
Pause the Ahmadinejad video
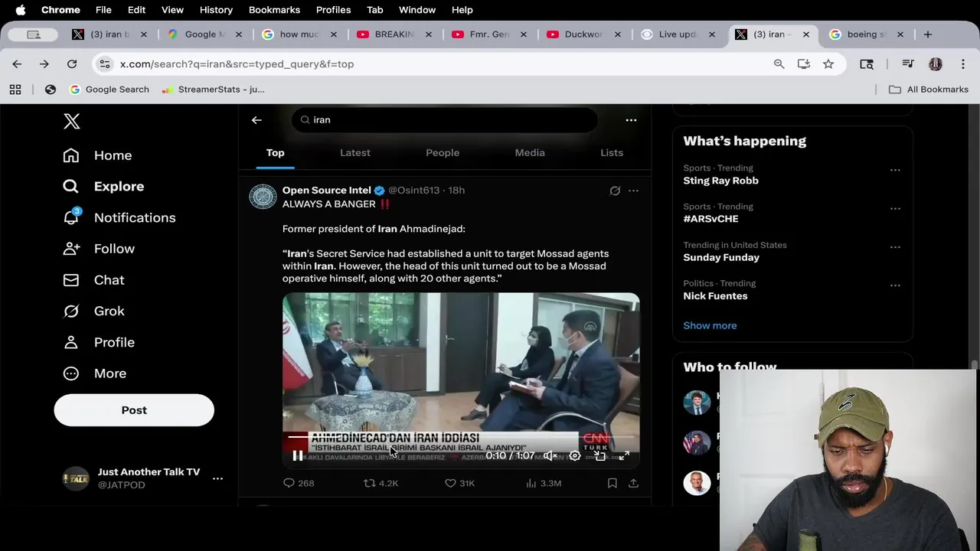298,456
